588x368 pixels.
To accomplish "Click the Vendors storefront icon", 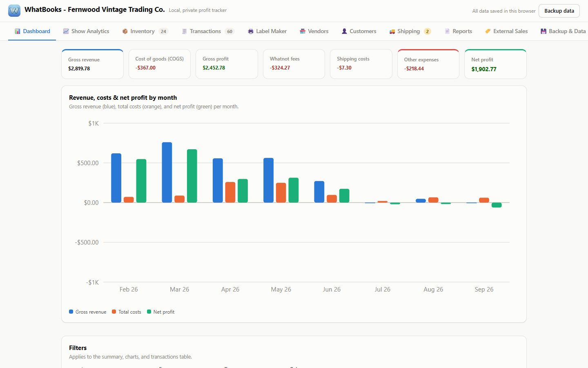I will [x=303, y=31].
